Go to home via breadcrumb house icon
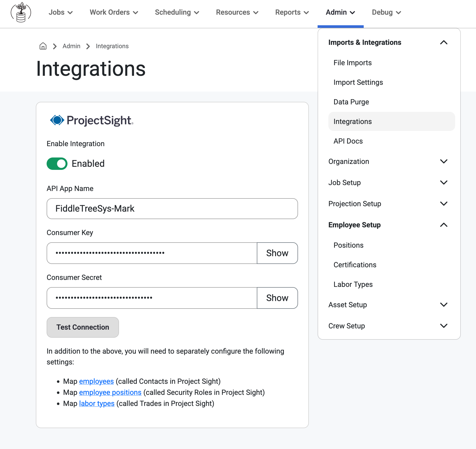 tap(43, 46)
